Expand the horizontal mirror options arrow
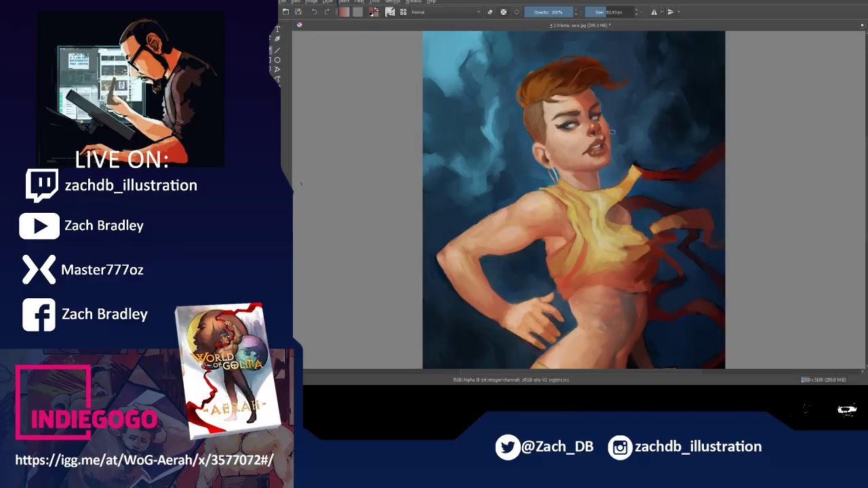This screenshot has width=868, height=488. 662,12
